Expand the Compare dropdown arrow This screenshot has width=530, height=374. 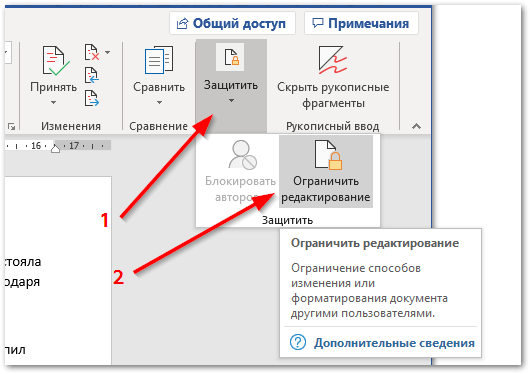tap(159, 102)
